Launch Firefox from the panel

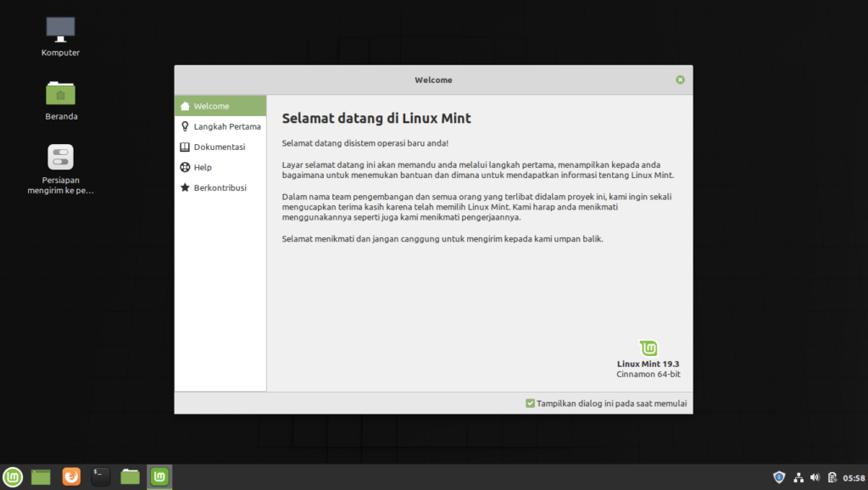[71, 476]
